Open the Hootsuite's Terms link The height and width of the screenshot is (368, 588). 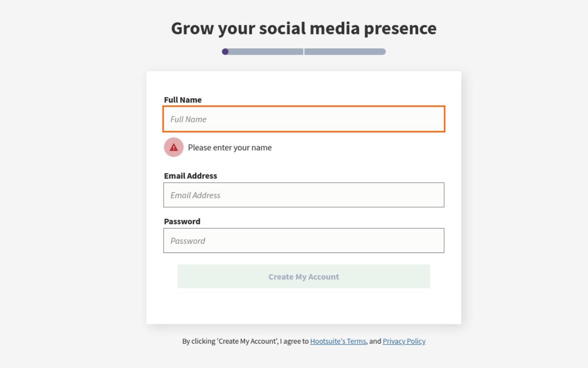(x=338, y=341)
